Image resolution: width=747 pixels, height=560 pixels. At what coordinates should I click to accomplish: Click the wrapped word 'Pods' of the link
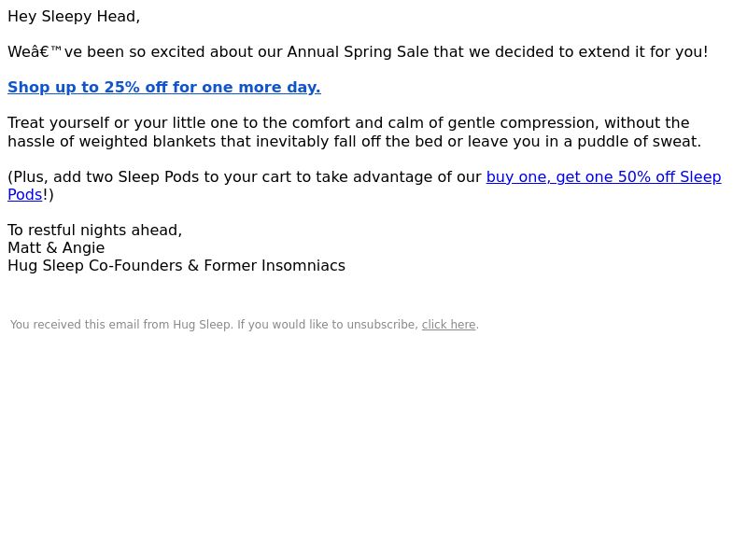click(25, 195)
